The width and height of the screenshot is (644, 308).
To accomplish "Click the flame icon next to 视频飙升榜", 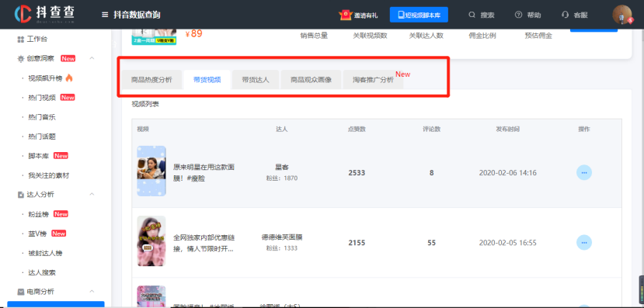I will 69,78.
